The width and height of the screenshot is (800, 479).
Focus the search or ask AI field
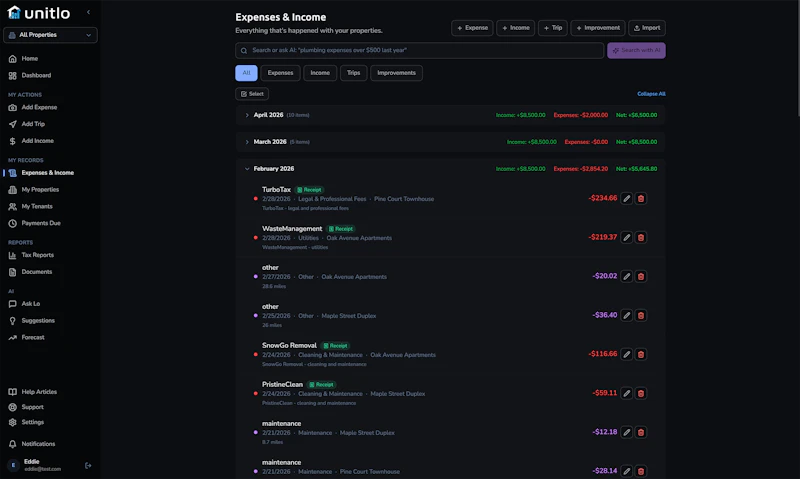[x=419, y=51]
